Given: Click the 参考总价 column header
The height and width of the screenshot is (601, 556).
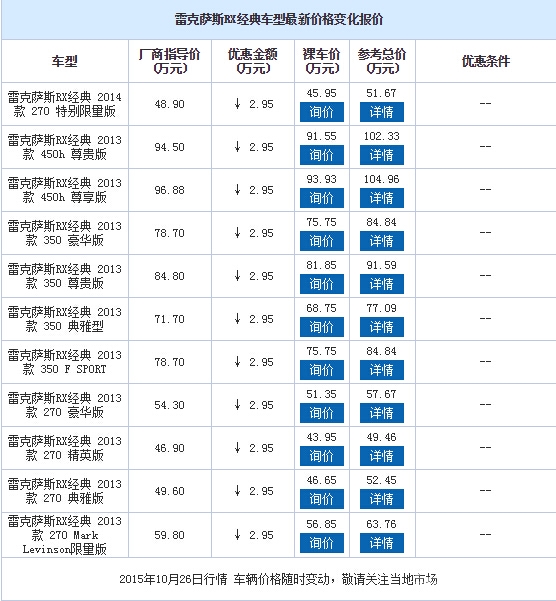Looking at the screenshot, I should pos(382,61).
